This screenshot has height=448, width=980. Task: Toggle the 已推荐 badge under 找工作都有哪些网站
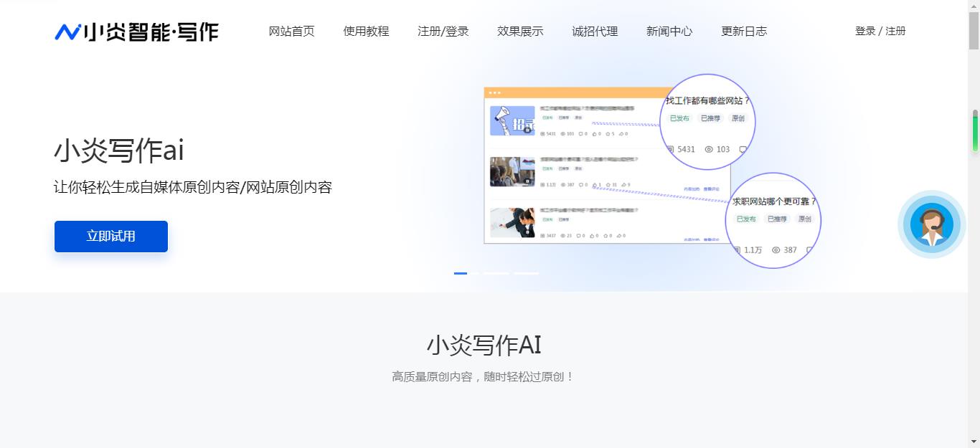(710, 118)
